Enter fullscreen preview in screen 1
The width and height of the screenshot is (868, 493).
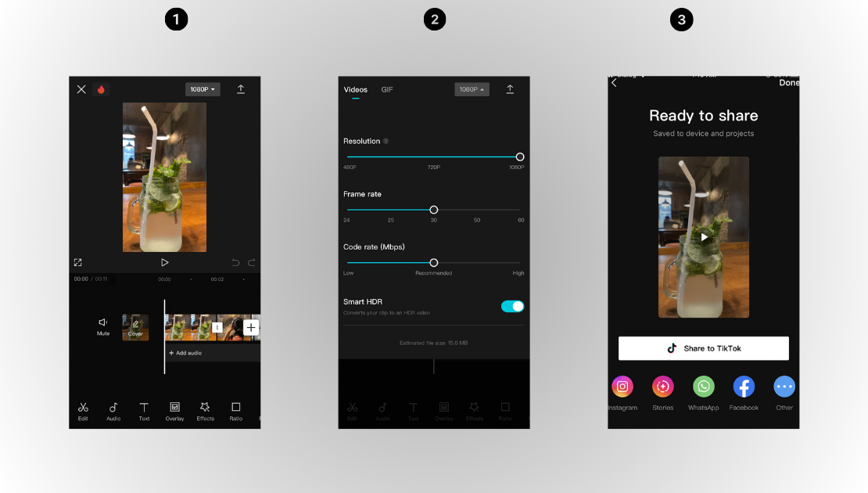point(78,263)
